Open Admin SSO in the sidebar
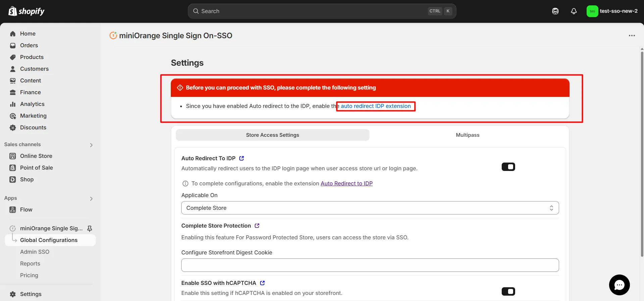 tap(35, 252)
